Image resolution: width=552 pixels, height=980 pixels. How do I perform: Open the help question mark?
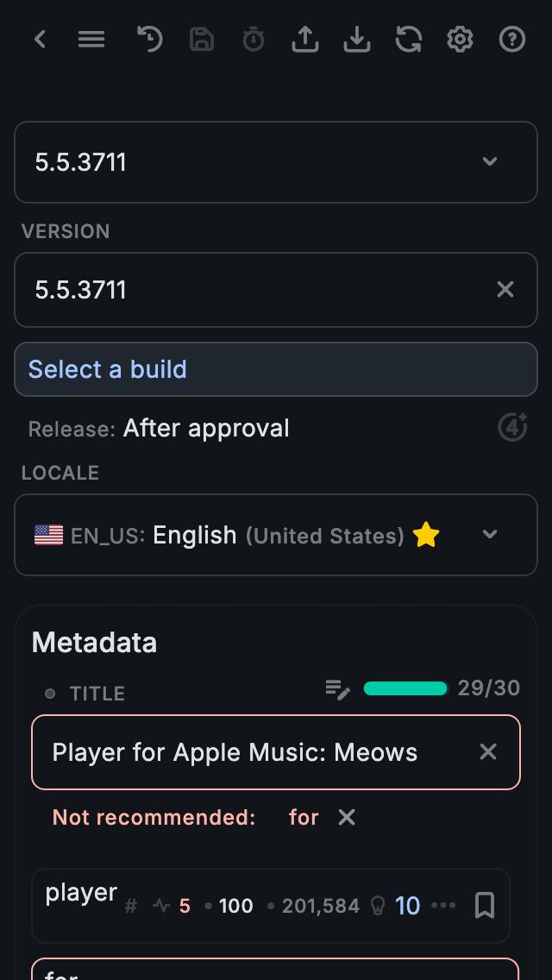coord(512,39)
